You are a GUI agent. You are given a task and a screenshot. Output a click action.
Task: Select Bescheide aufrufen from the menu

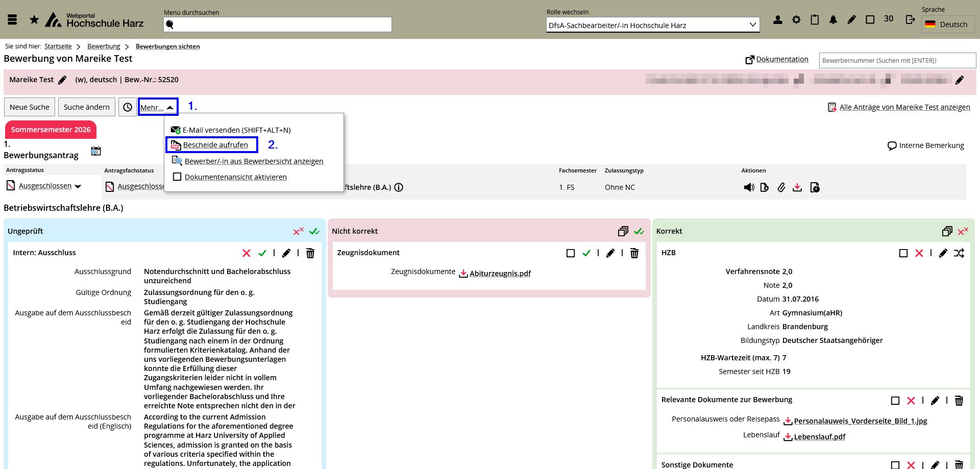click(215, 145)
